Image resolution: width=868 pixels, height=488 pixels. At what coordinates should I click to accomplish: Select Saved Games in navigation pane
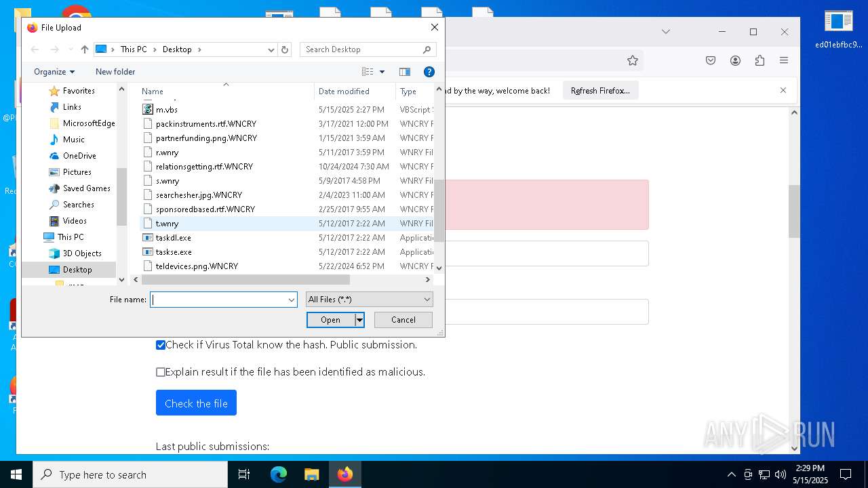(87, 188)
